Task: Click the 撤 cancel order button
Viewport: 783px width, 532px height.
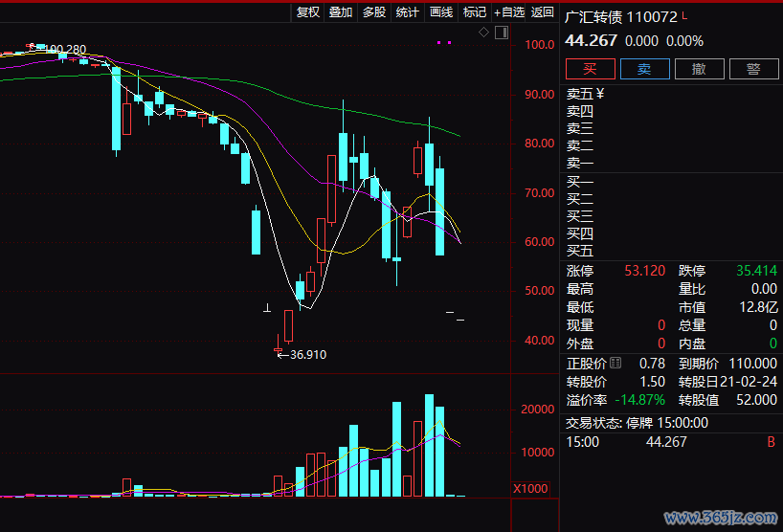Action: click(700, 69)
